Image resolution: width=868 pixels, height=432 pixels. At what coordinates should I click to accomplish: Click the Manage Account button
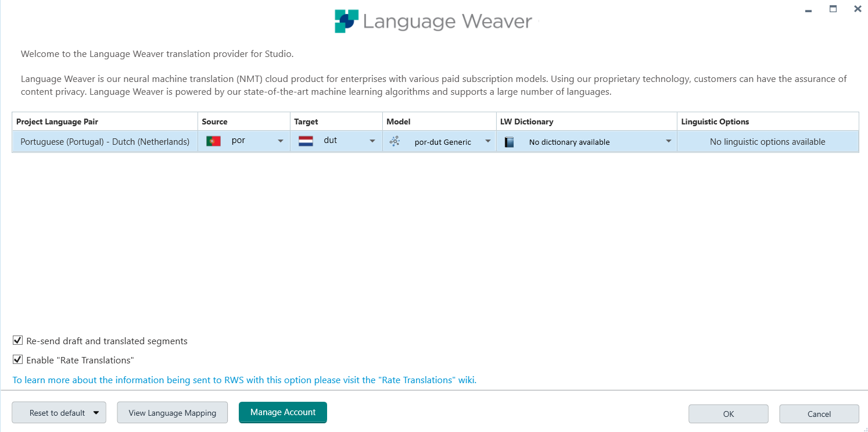(x=283, y=412)
